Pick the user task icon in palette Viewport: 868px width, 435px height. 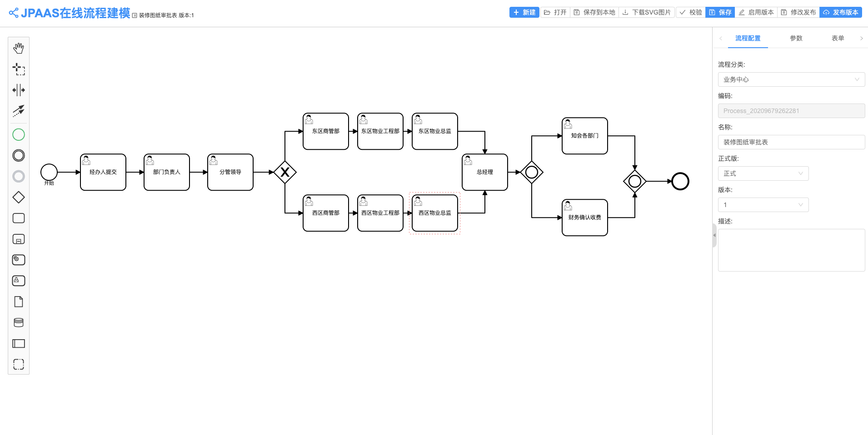pyautogui.click(x=19, y=281)
